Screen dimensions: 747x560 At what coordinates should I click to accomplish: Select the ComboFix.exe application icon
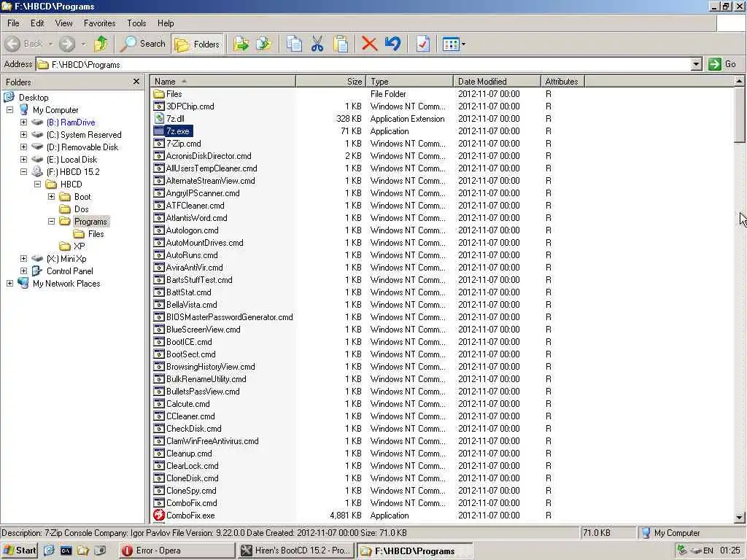158,516
